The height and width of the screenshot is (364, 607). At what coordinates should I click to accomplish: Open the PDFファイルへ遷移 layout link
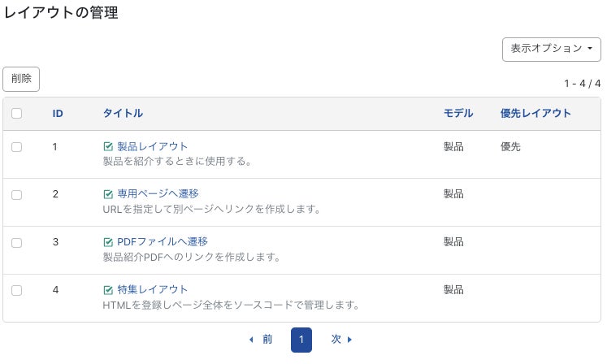click(x=163, y=242)
